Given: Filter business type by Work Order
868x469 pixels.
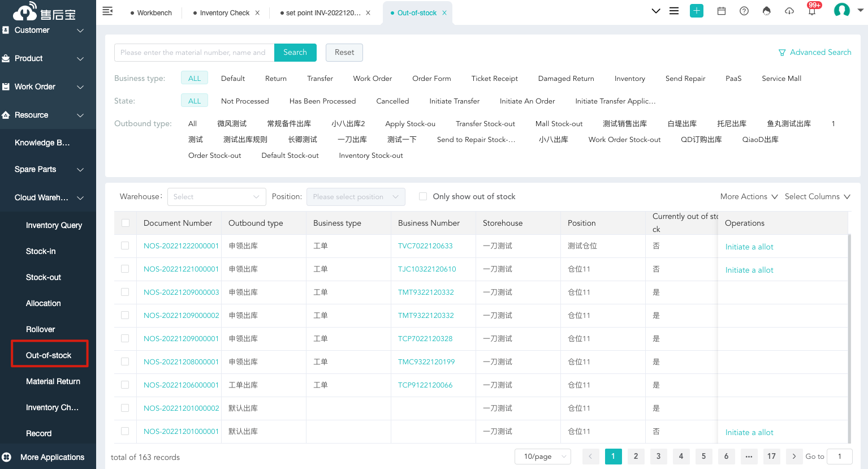Looking at the screenshot, I should 373,79.
